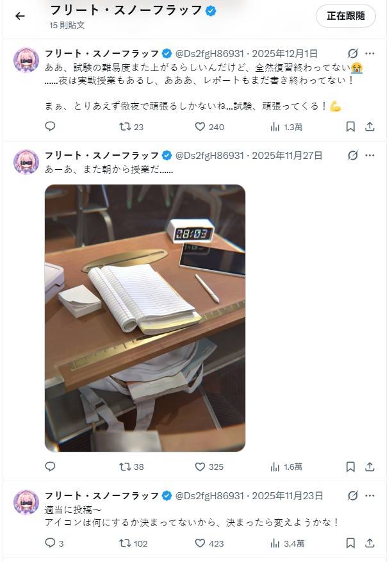Bookmark the December 1 post
392x562 pixels.
coord(350,126)
